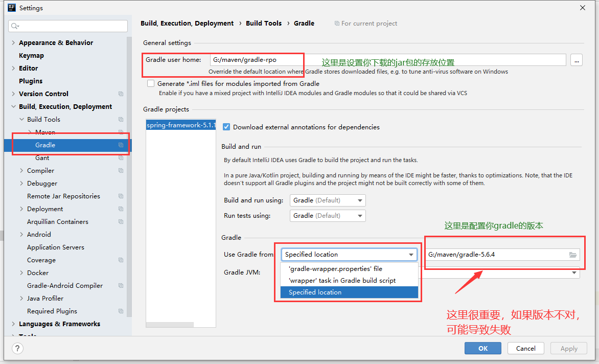Click the project-level icon beside Arquillian Containers

(121, 222)
